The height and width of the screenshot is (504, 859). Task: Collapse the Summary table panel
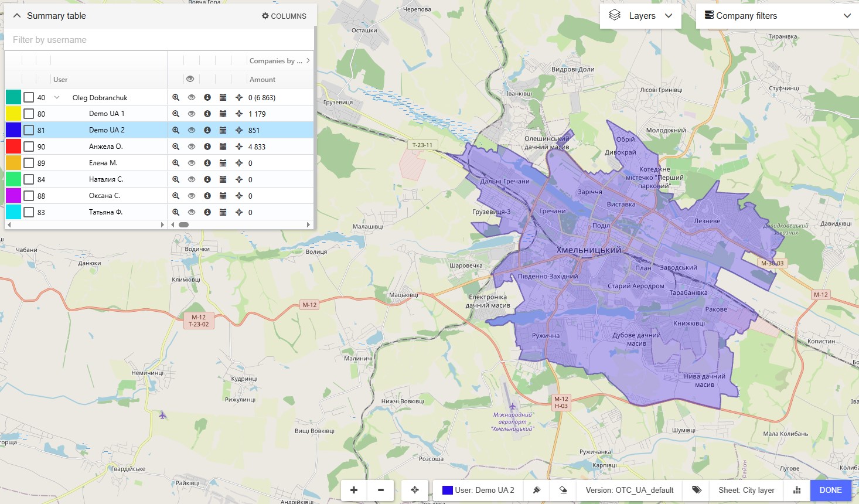(17, 16)
